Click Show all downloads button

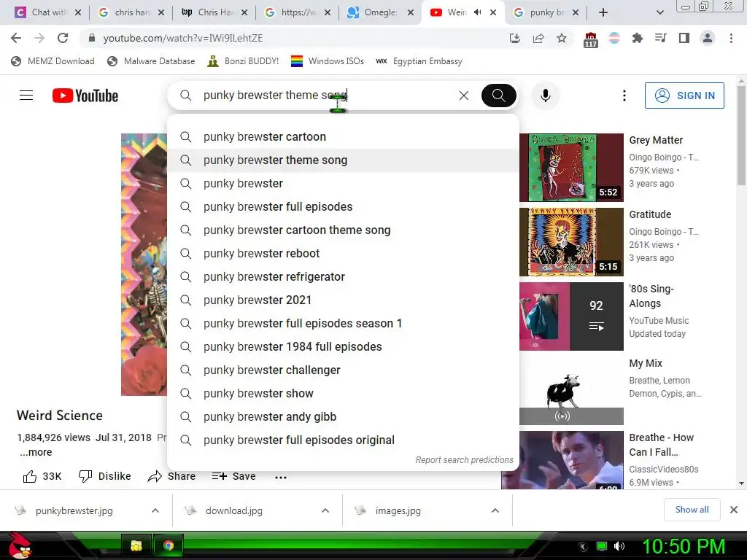pos(692,510)
